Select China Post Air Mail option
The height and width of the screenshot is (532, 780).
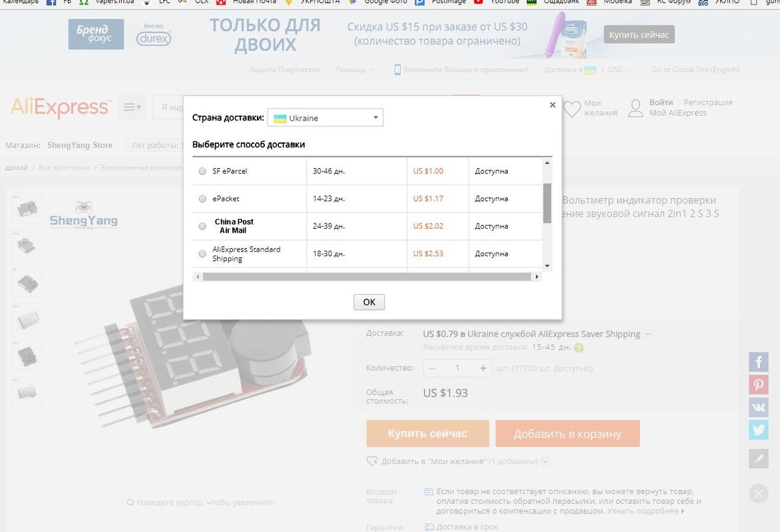[x=202, y=226]
